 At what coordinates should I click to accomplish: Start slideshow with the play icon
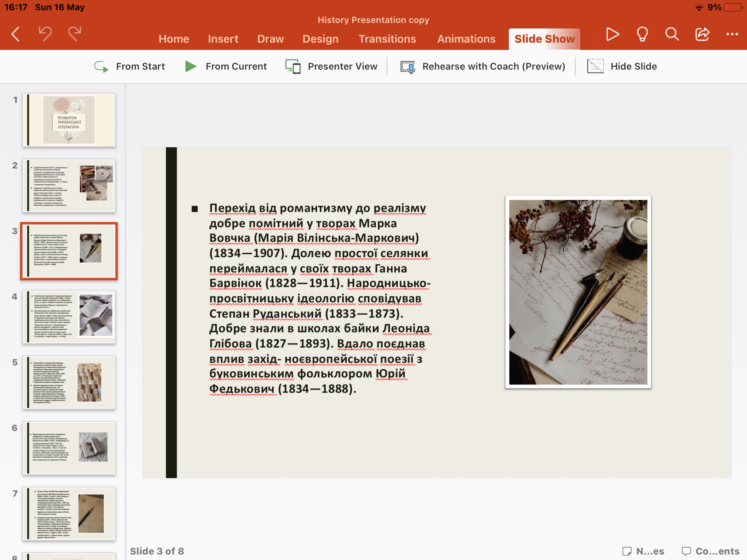point(612,34)
